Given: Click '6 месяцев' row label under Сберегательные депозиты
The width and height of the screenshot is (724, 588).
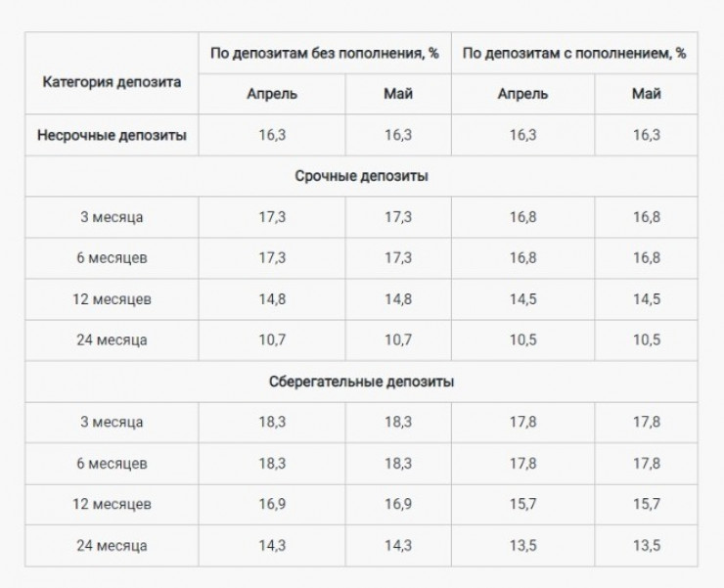Looking at the screenshot, I should click(x=112, y=464).
